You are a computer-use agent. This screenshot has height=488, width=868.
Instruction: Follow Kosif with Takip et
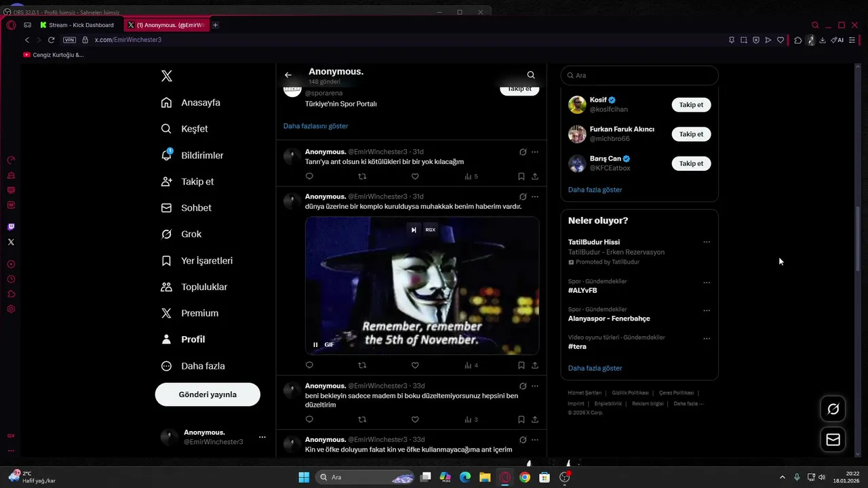click(691, 105)
